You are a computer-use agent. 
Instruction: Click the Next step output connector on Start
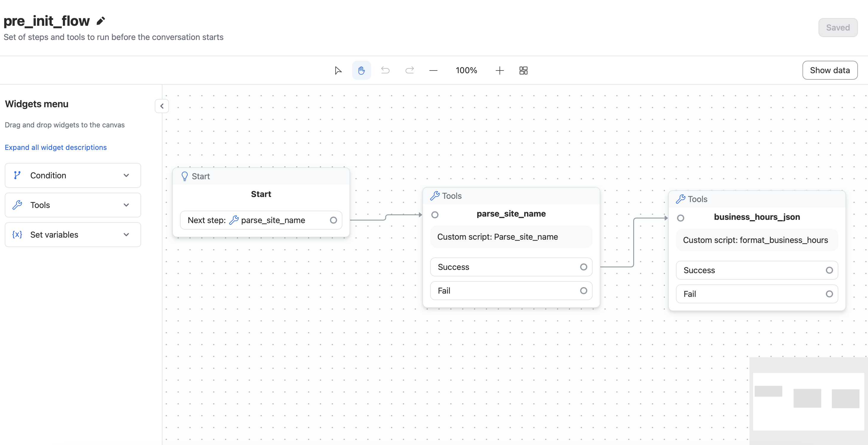pyautogui.click(x=333, y=220)
